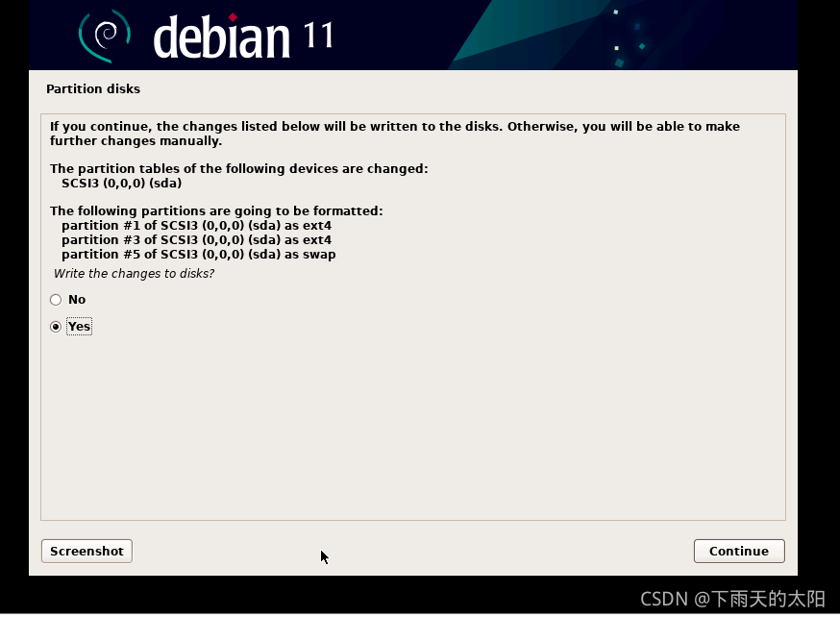Screen dimensions: 840x617
Task: Click 'partition #3 of SCSI3 (0,0,0) (sda) as ext4' line
Action: click(x=196, y=240)
